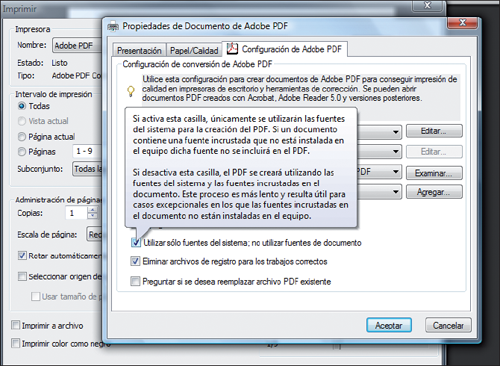Click the lightbulb tip icon
The height and width of the screenshot is (366, 500).
coord(131,91)
